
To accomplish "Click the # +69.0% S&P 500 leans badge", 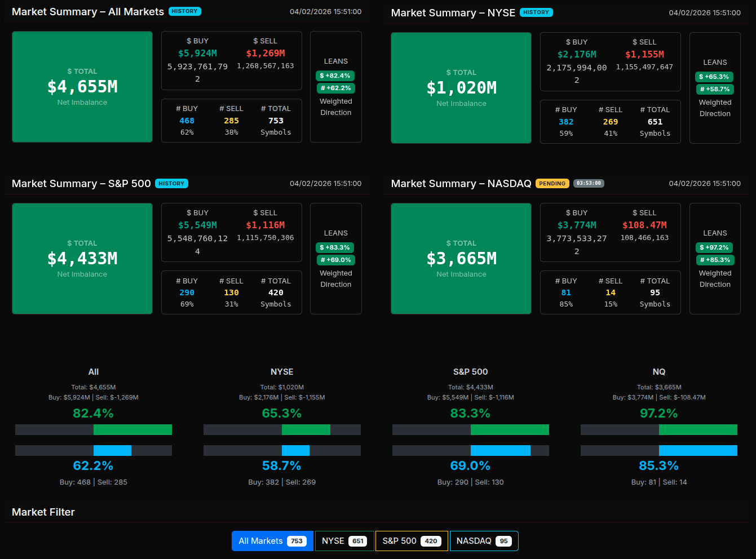I will point(335,260).
